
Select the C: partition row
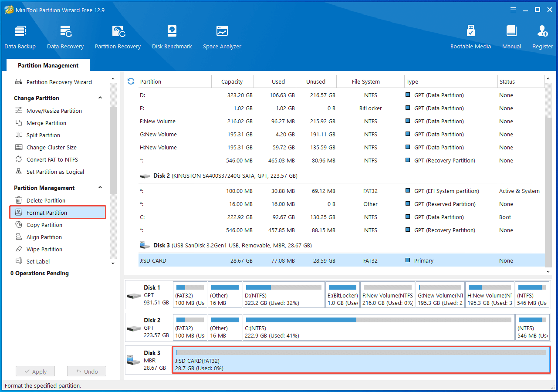pyautogui.click(x=305, y=217)
